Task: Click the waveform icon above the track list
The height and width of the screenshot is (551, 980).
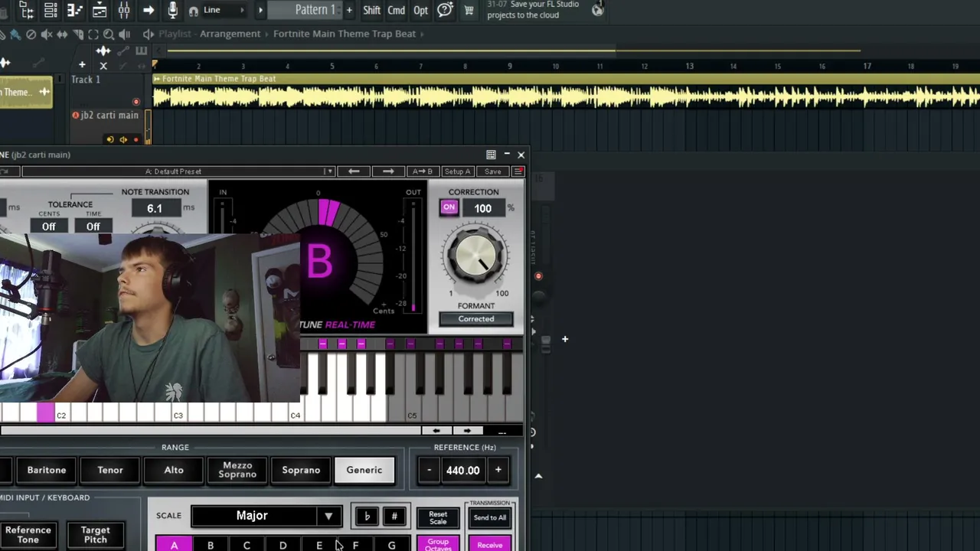Action: tap(103, 51)
